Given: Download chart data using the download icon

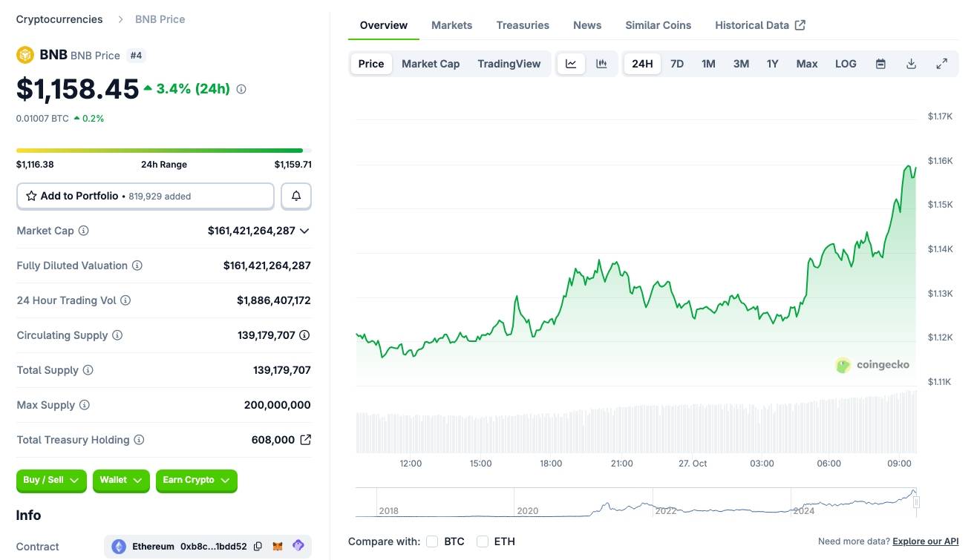Looking at the screenshot, I should (x=911, y=64).
